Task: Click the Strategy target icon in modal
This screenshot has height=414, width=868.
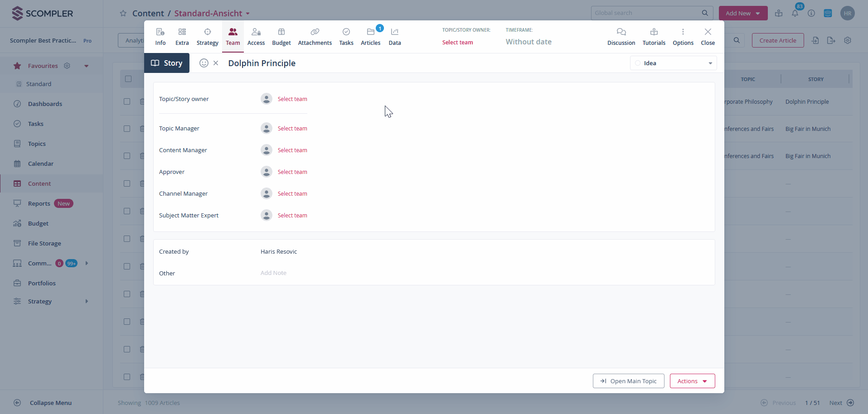Action: [207, 32]
